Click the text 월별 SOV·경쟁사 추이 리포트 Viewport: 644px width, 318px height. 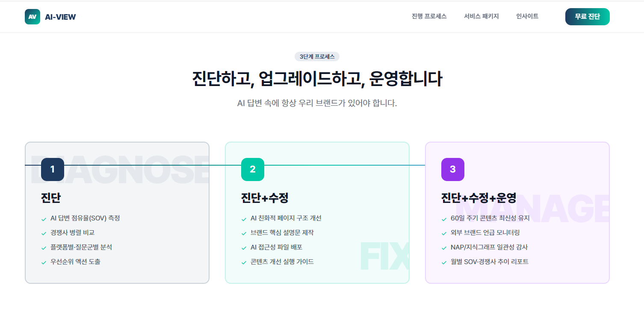[x=490, y=262]
